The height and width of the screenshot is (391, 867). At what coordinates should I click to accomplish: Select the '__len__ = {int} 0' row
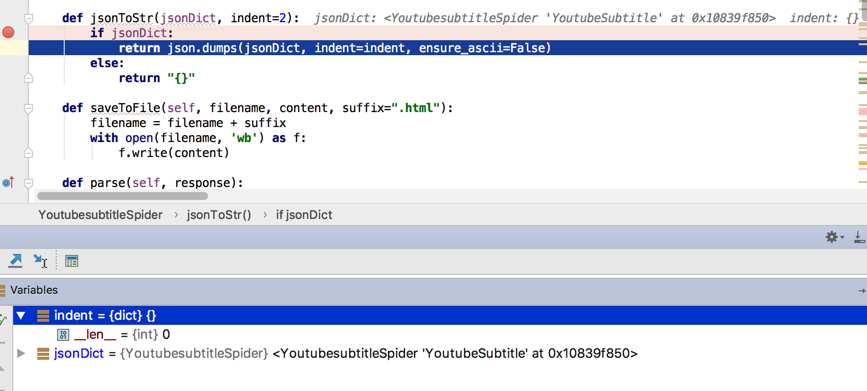click(440, 335)
